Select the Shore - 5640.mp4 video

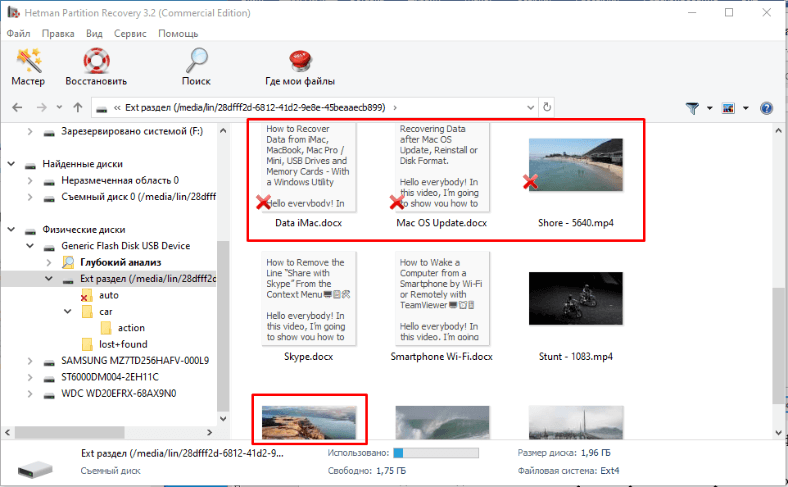(576, 182)
